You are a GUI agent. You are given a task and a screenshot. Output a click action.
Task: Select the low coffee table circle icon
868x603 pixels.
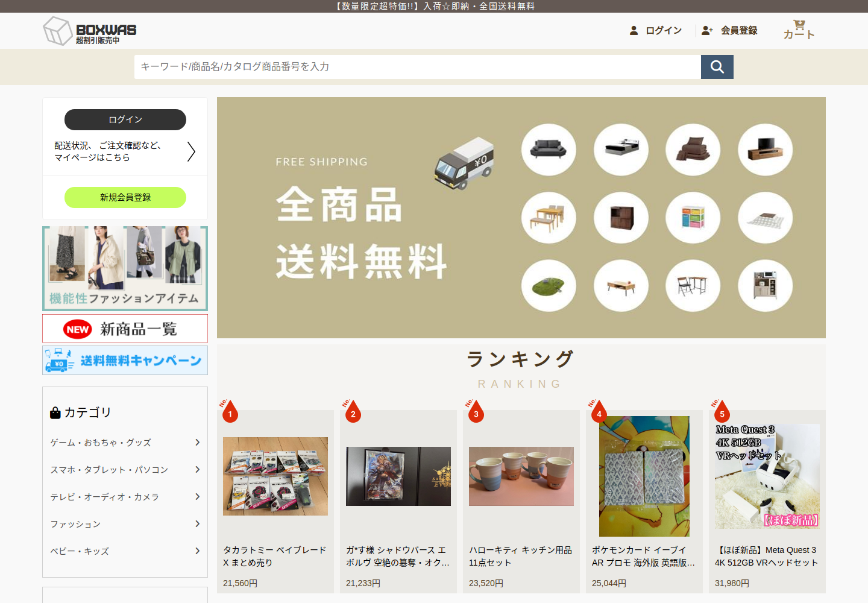(x=621, y=286)
